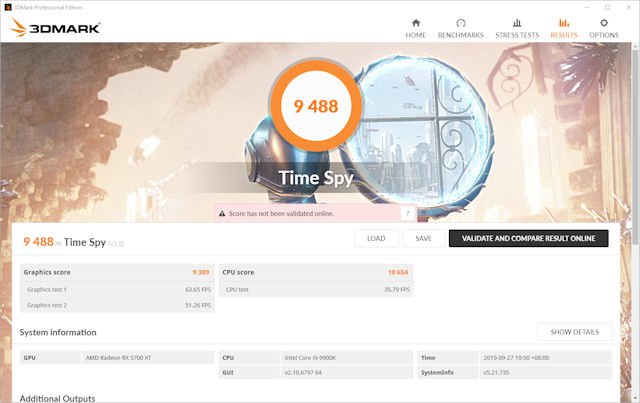Select the RESULTS tab label
Viewport: 640px width, 403px height.
click(564, 35)
